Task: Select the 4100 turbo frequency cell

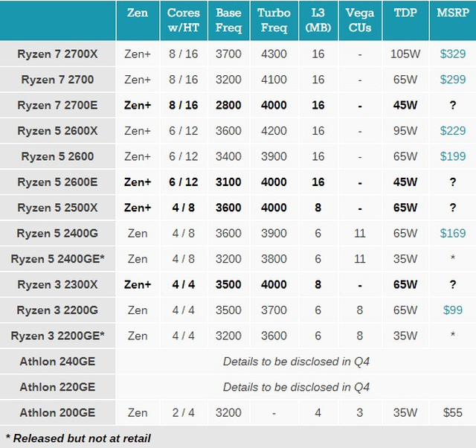Action: point(274,80)
